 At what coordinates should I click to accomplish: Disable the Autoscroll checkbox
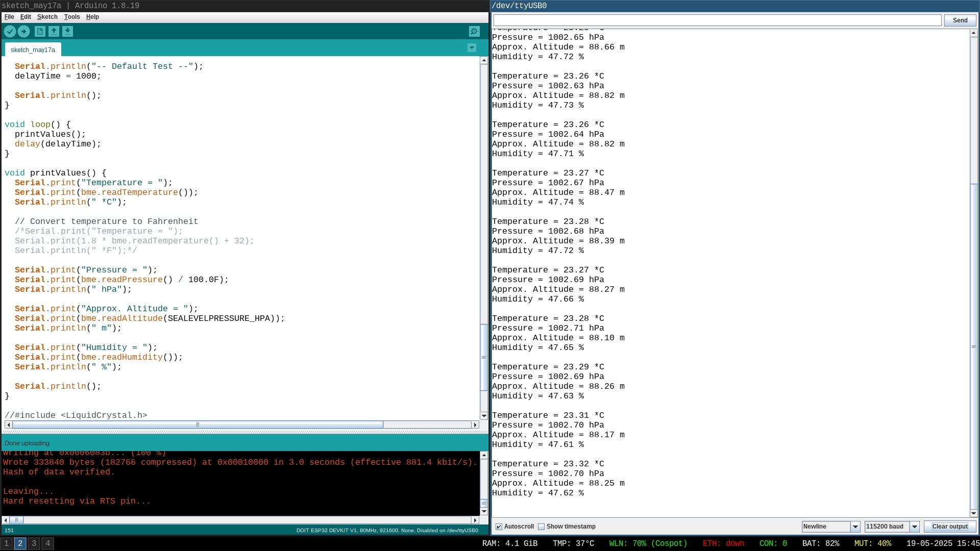pyautogui.click(x=499, y=527)
